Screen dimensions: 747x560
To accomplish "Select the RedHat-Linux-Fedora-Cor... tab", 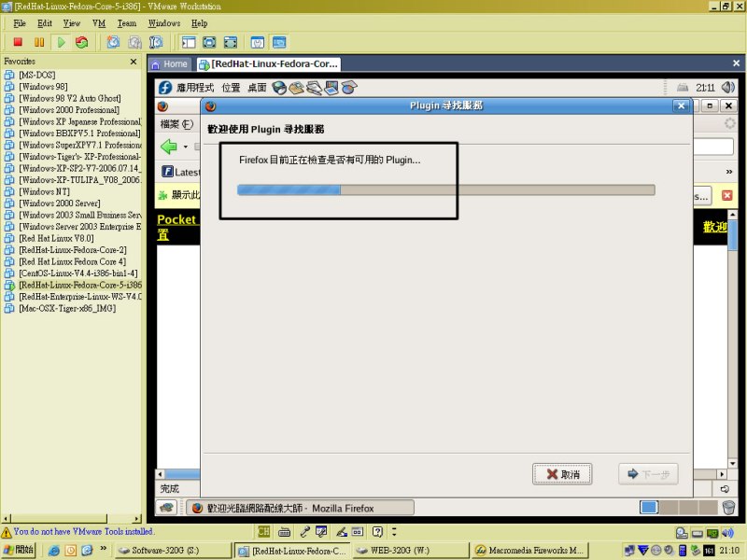I will point(269,64).
